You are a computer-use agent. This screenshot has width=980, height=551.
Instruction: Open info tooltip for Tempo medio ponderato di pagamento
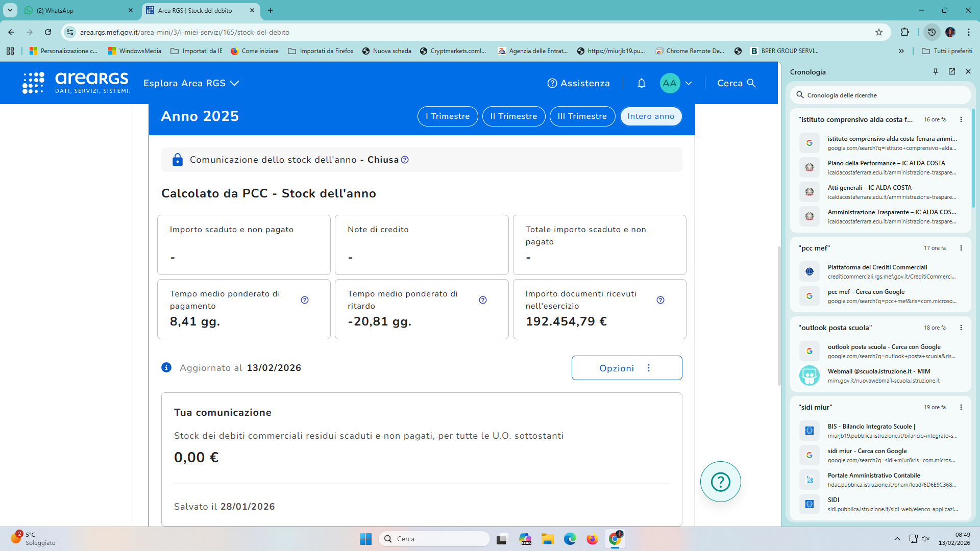click(305, 300)
